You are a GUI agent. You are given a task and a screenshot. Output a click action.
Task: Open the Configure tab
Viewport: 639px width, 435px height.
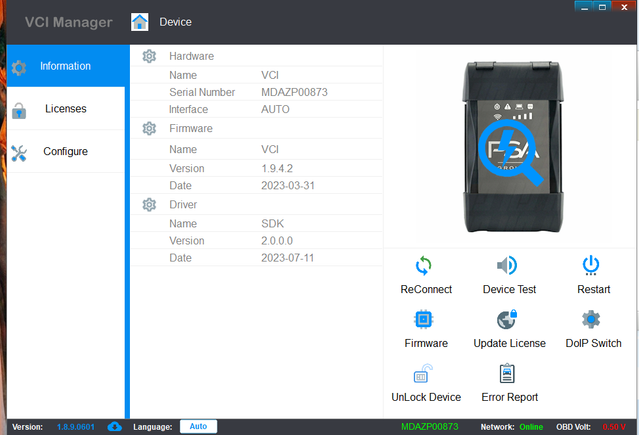coord(66,152)
